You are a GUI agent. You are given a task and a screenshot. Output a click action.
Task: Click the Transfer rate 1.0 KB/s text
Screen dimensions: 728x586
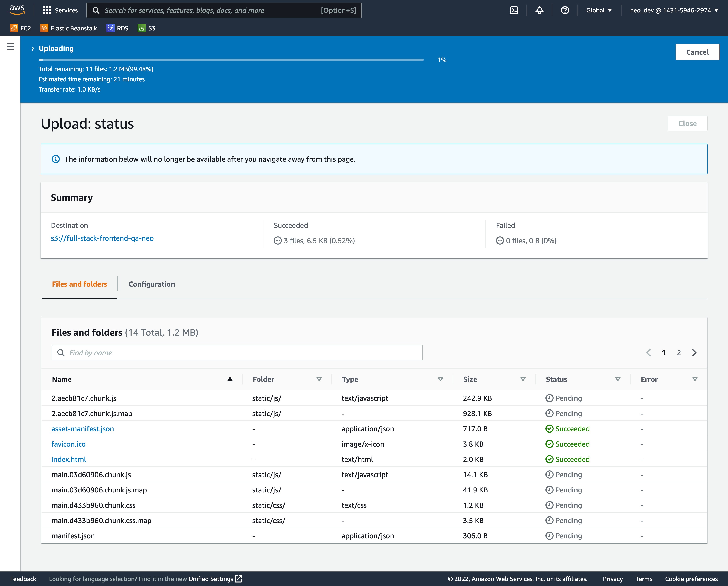(70, 89)
